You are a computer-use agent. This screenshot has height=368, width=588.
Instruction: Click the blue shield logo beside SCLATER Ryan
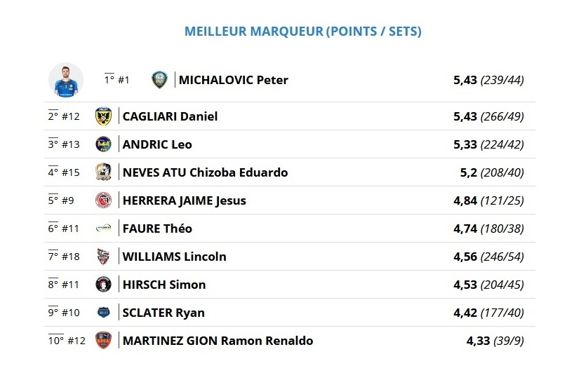[x=104, y=312]
